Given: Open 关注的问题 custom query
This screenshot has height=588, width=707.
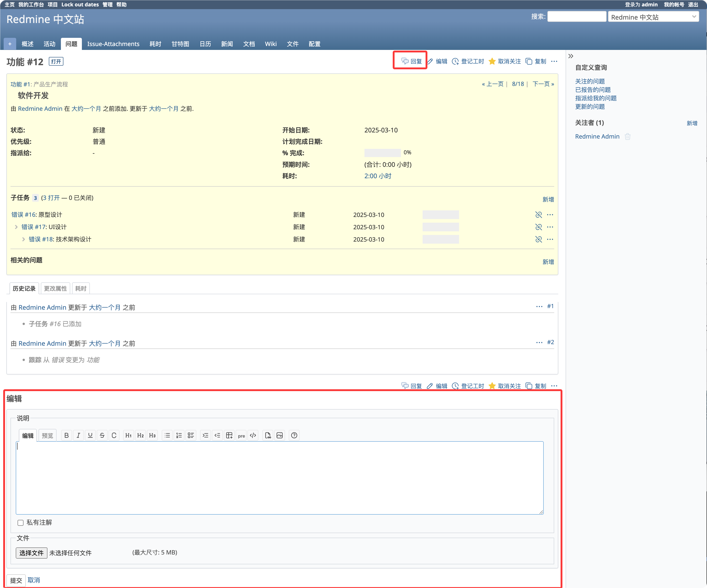Looking at the screenshot, I should click(x=590, y=81).
